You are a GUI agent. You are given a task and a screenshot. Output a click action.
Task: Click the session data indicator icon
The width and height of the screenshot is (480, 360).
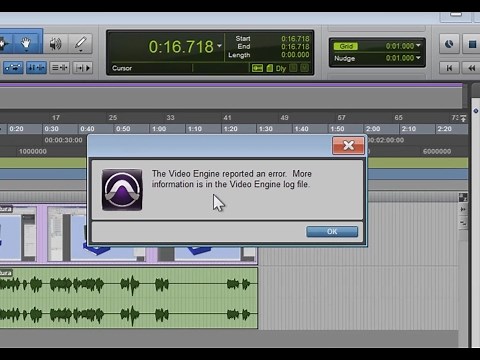tap(269, 68)
